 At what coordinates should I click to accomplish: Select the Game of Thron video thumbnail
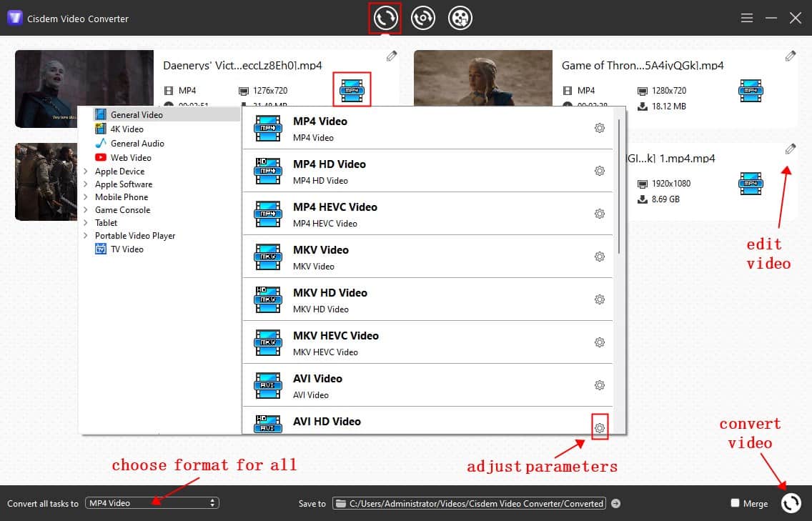(483, 78)
